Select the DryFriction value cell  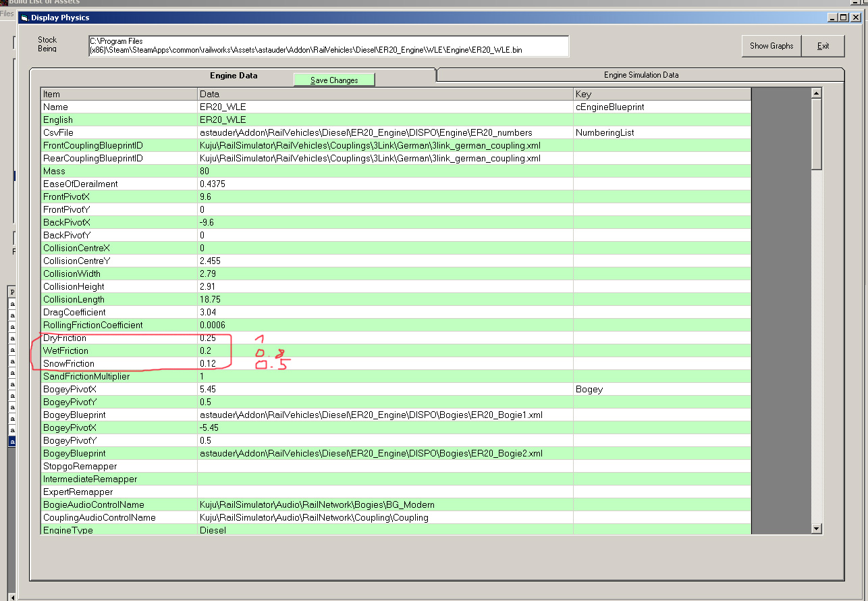pos(385,338)
